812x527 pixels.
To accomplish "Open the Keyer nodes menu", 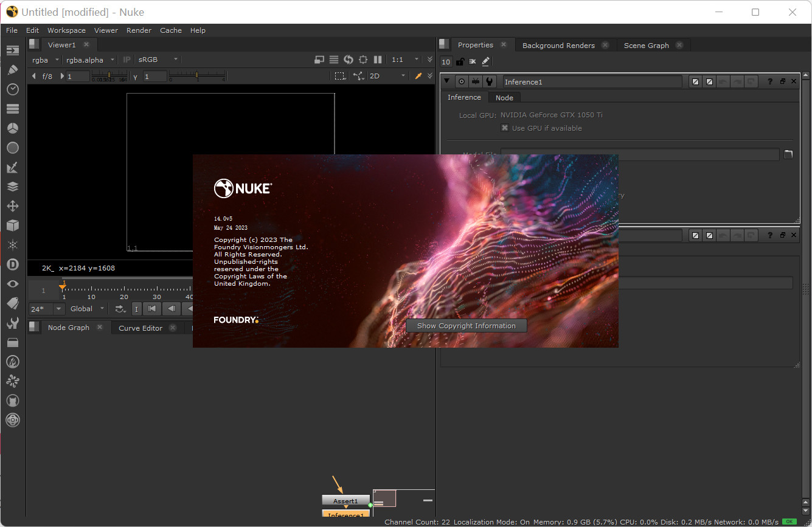I will click(12, 167).
